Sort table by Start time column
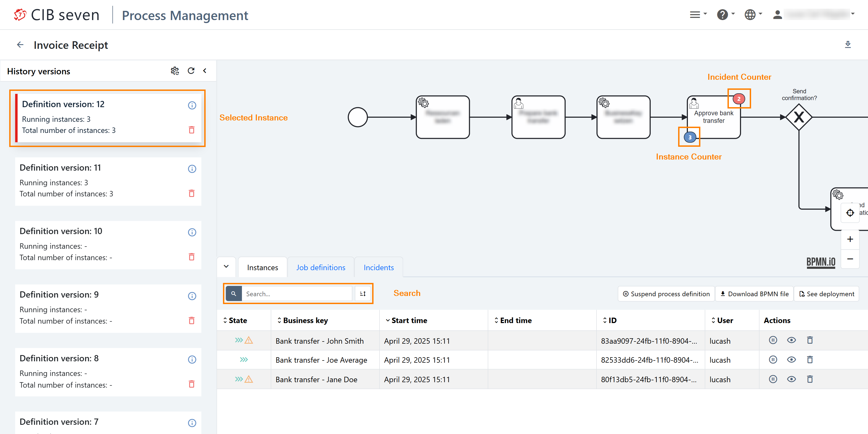 click(x=406, y=320)
